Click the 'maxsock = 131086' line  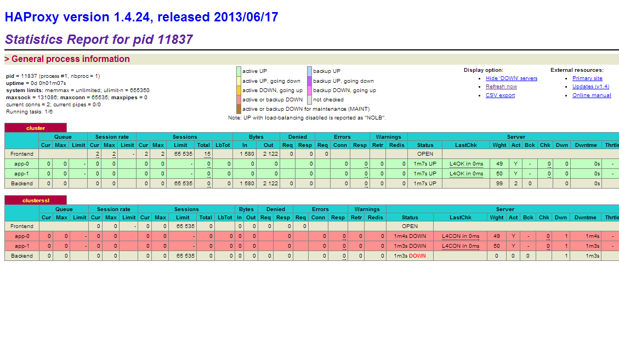pyautogui.click(x=77, y=98)
